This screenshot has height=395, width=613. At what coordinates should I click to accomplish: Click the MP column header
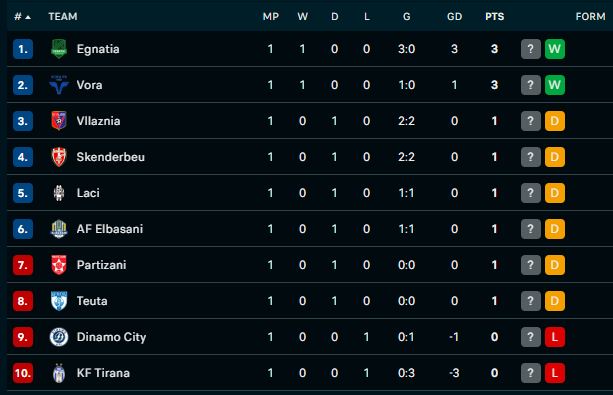[x=271, y=16]
